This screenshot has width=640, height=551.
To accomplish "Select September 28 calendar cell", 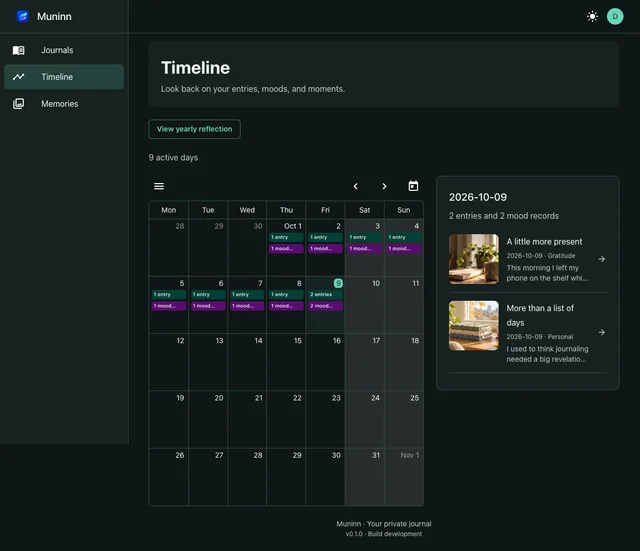I will [x=169, y=248].
